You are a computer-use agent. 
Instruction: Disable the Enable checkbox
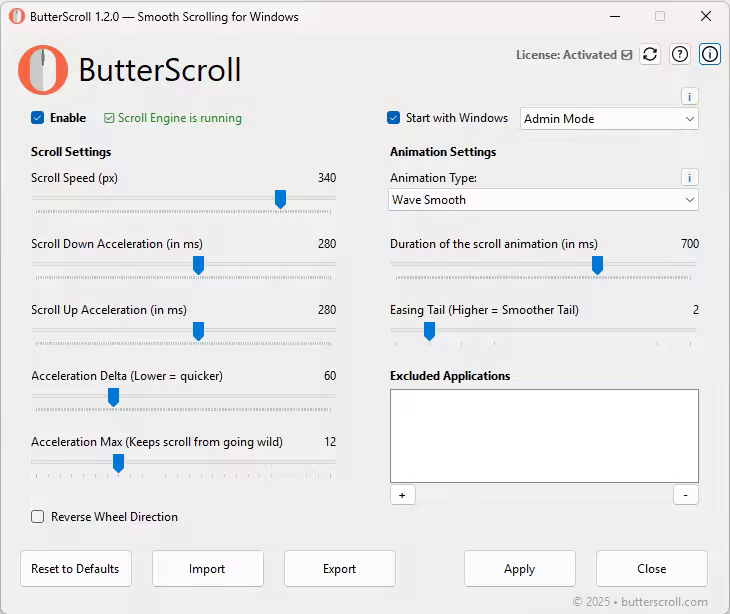(x=38, y=118)
